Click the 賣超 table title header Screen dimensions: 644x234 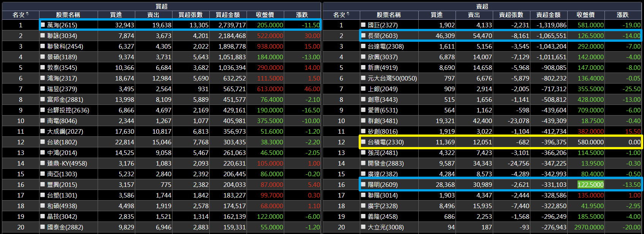pyautogui.click(x=482, y=6)
